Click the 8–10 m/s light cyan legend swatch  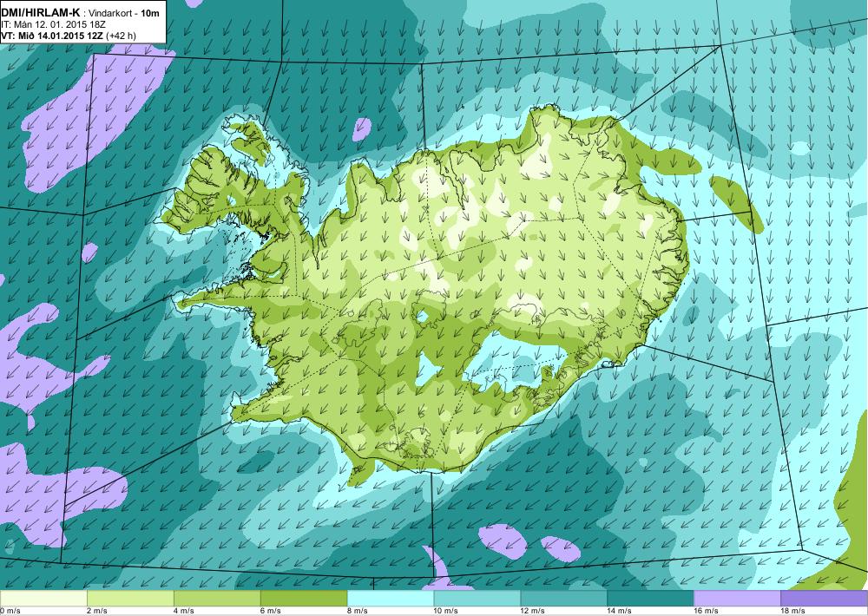coord(391,599)
